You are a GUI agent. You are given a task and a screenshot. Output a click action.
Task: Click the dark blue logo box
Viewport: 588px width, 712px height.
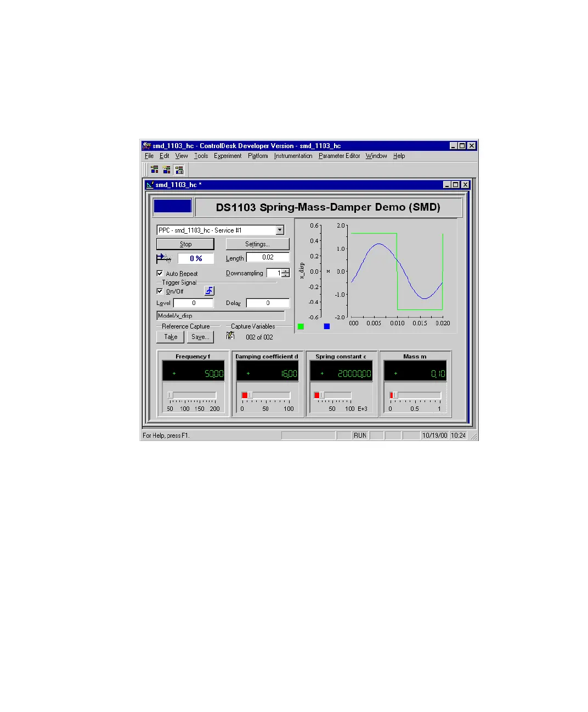tap(172, 207)
